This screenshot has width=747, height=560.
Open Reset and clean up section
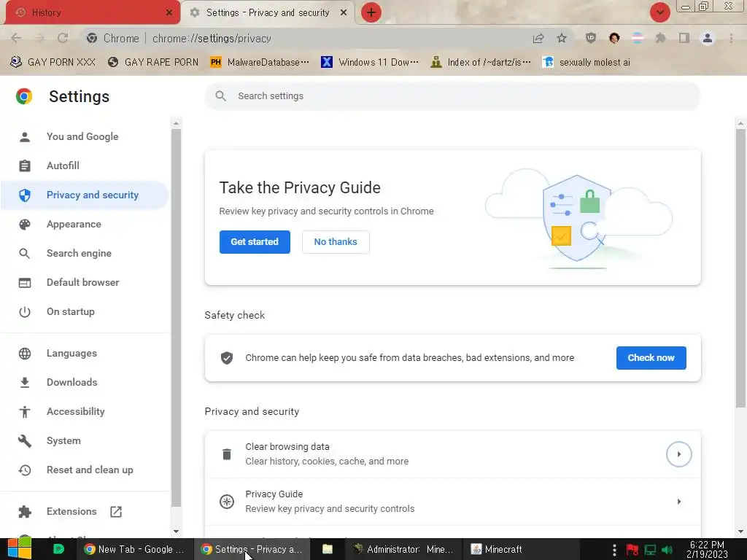85,470
